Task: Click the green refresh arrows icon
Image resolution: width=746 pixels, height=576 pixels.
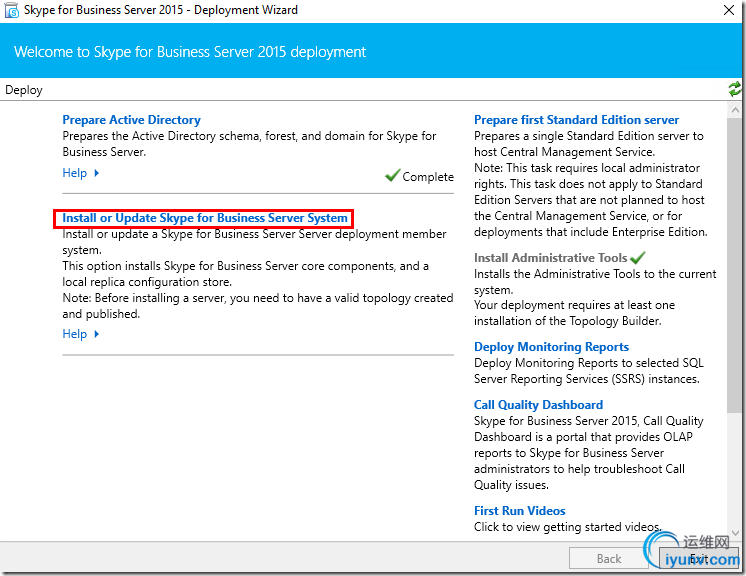Action: (735, 89)
